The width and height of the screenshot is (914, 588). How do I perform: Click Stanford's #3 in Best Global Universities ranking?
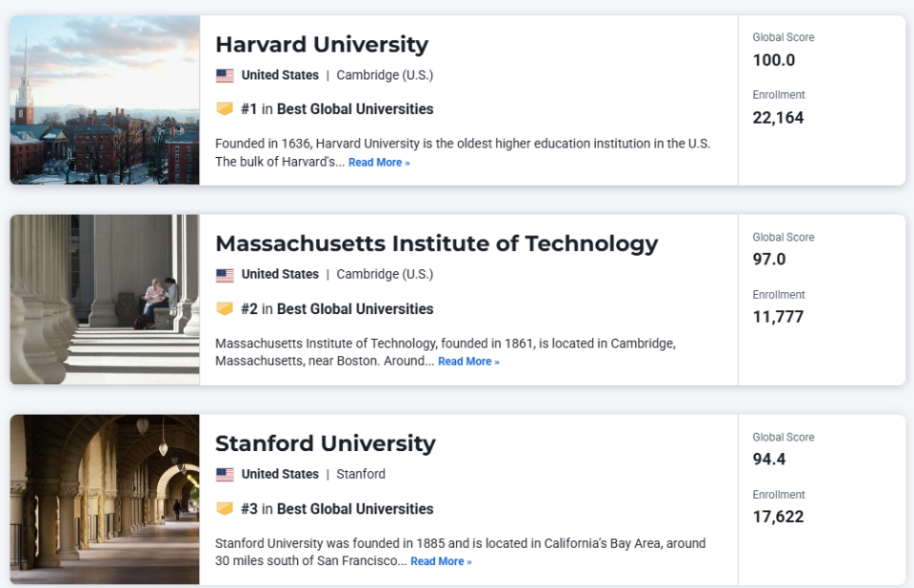[337, 509]
